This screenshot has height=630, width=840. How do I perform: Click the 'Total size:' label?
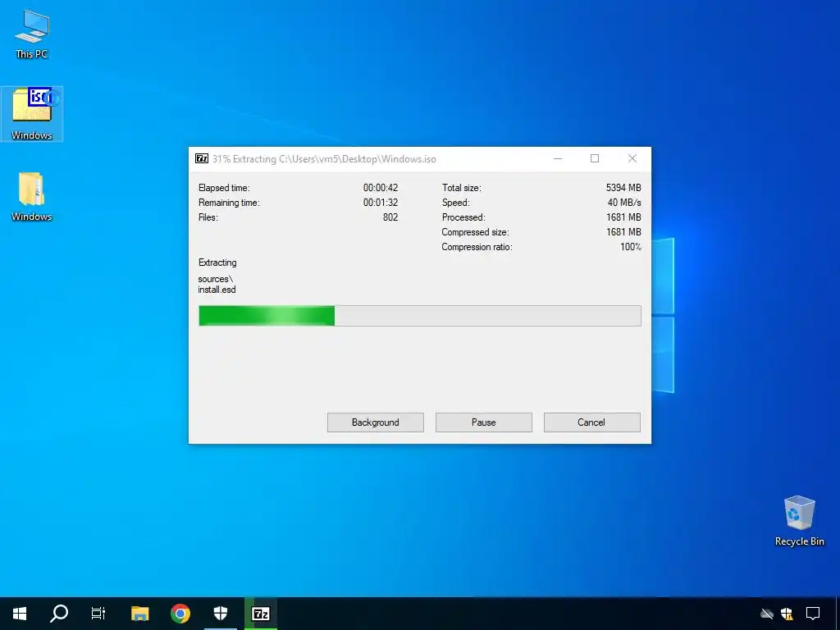461,188
